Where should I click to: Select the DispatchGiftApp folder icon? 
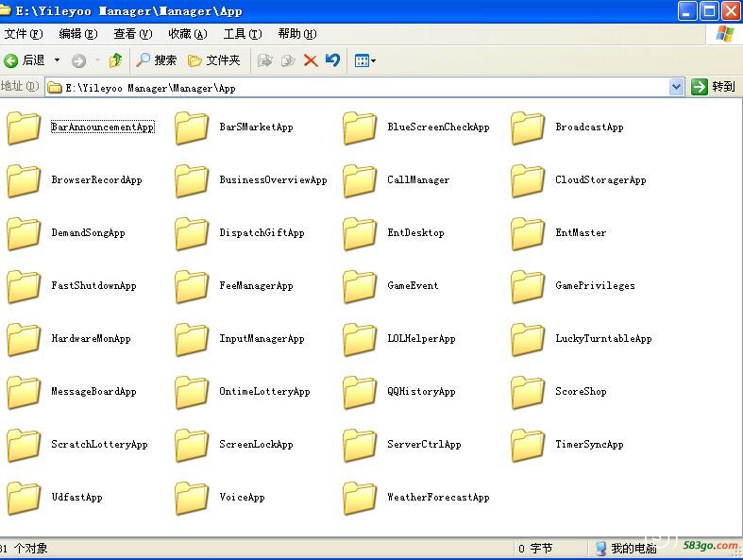coord(192,233)
